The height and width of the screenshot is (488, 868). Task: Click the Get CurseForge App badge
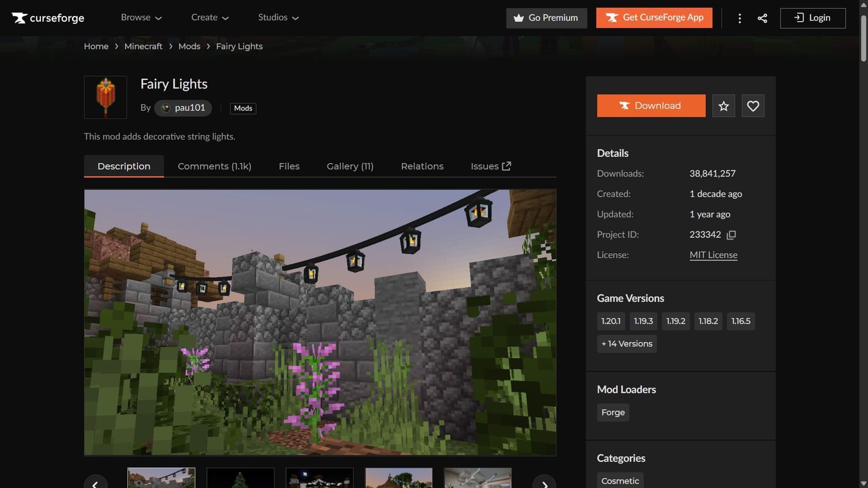(654, 17)
